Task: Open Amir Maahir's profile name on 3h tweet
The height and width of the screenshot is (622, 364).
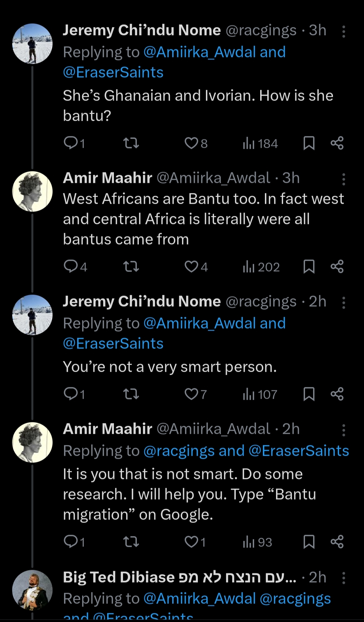Action: click(x=108, y=178)
